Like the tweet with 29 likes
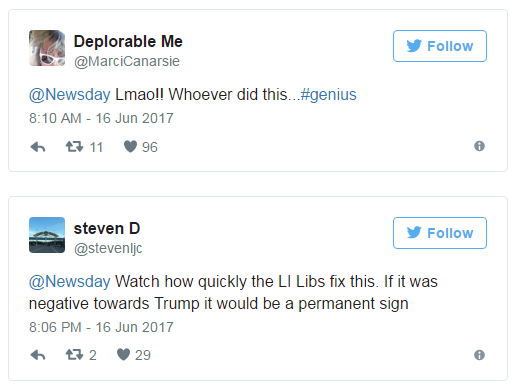The width and height of the screenshot is (516, 387). point(123,354)
